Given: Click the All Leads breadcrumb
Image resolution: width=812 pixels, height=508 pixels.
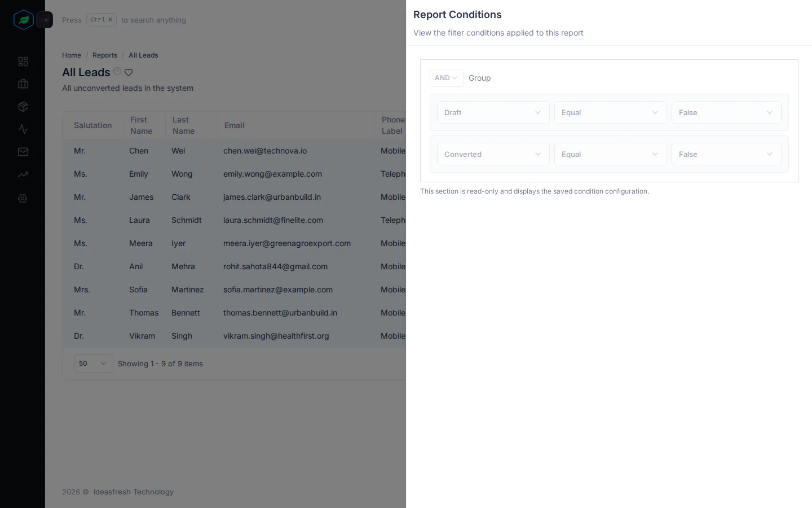Looking at the screenshot, I should click(x=143, y=55).
